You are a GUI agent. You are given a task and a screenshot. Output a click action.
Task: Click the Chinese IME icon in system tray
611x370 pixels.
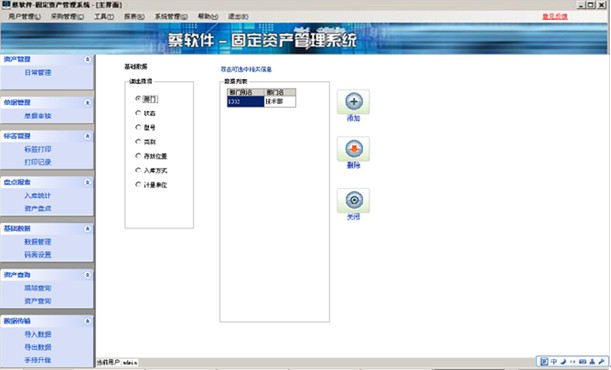point(554,362)
